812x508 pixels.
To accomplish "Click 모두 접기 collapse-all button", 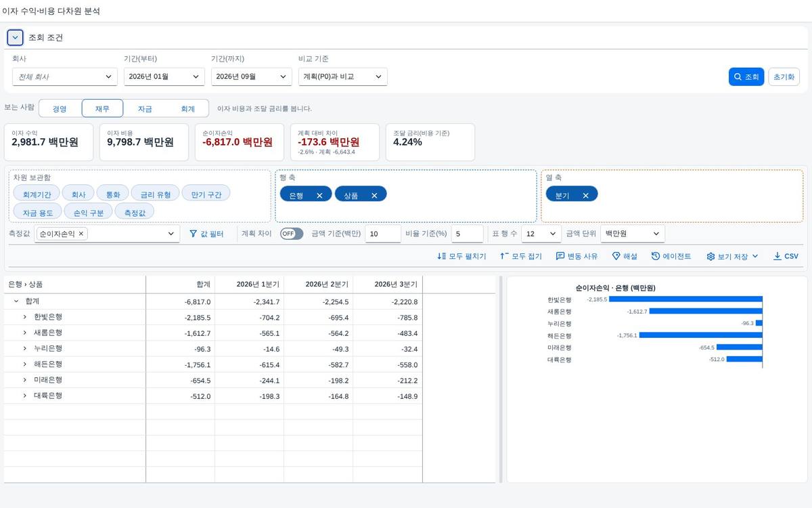I will click(x=521, y=256).
